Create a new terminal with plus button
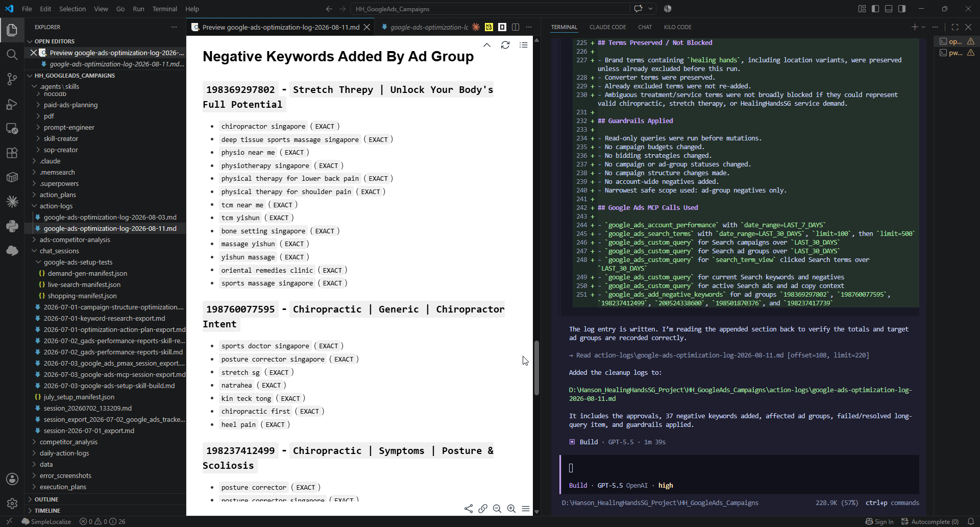The height and width of the screenshot is (527, 980). pyautogui.click(x=915, y=27)
